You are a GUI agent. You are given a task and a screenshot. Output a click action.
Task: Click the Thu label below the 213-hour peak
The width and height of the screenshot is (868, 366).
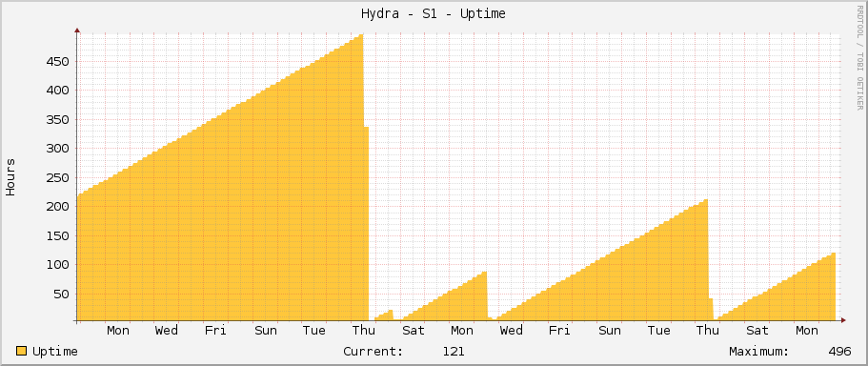click(708, 331)
